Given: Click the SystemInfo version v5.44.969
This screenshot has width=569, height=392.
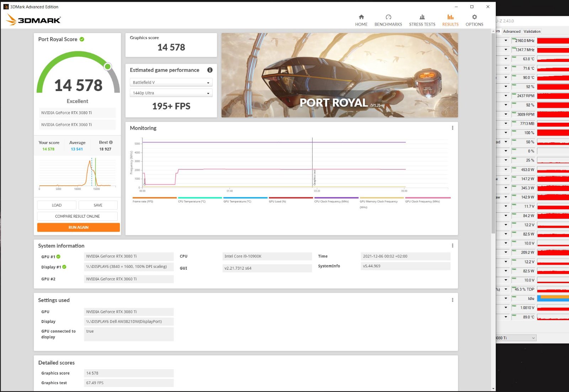Looking at the screenshot, I should pos(405,266).
